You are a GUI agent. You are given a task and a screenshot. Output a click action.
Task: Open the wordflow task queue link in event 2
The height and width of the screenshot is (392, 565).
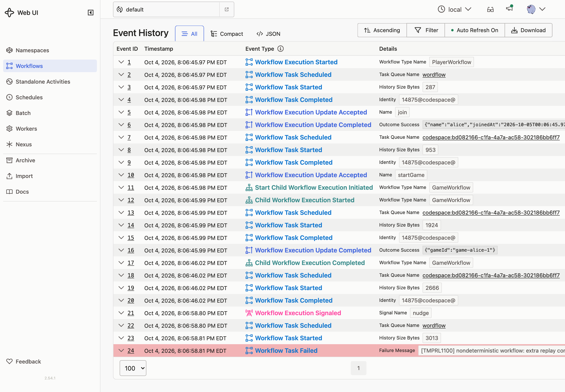click(434, 75)
